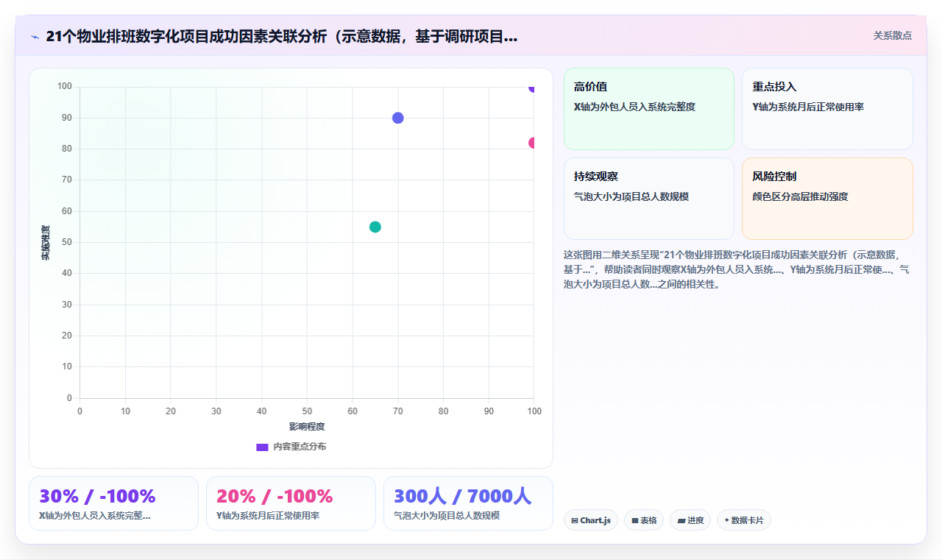Click the 进度 tag chip
The image size is (942, 560).
click(690, 520)
